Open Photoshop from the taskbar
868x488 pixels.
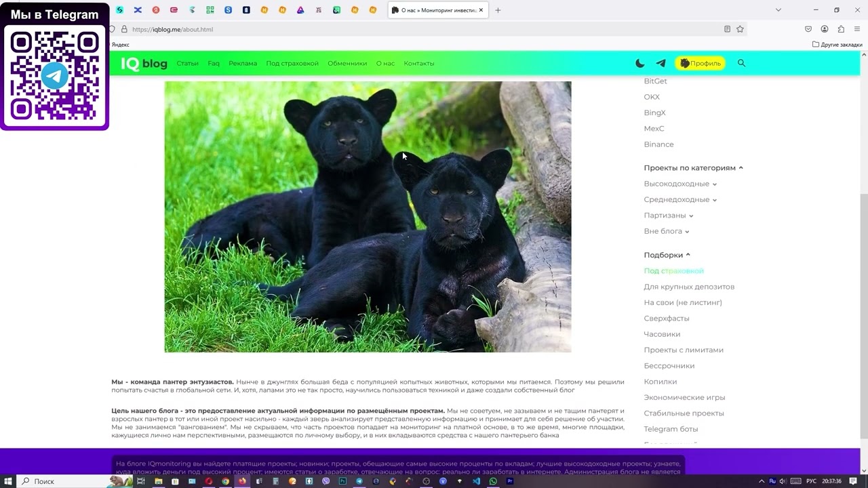coord(342,481)
